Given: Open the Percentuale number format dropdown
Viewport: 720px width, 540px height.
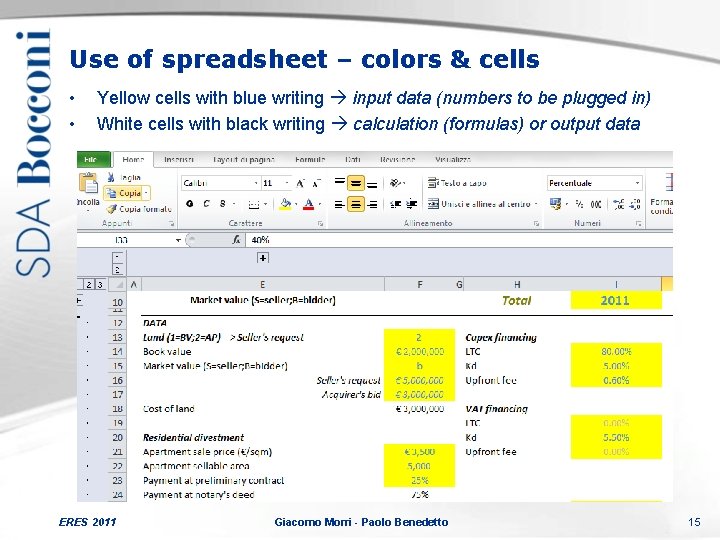Looking at the screenshot, I should pyautogui.click(x=637, y=183).
